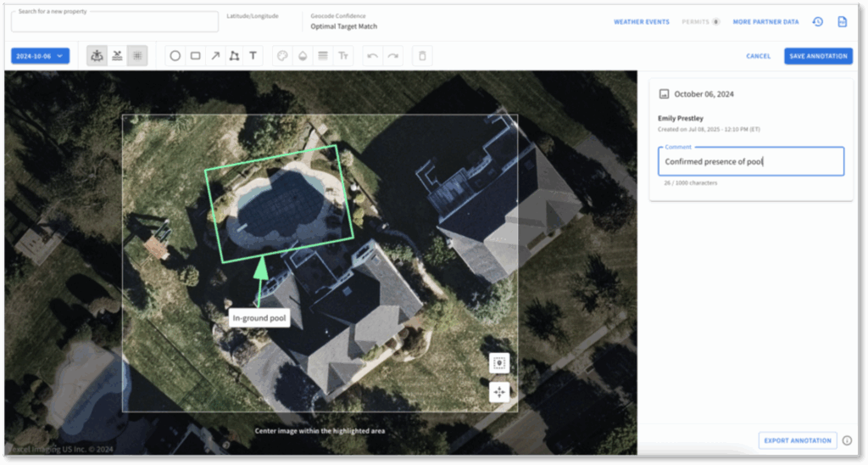868x465 pixels.
Task: Choose the polygon drawing tool
Action: (234, 56)
